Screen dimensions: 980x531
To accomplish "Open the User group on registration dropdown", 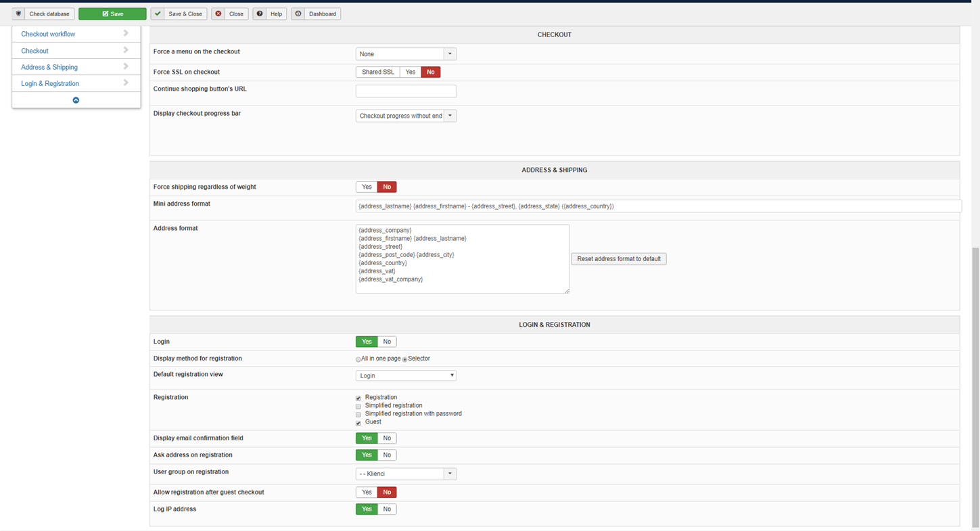I will point(406,474).
